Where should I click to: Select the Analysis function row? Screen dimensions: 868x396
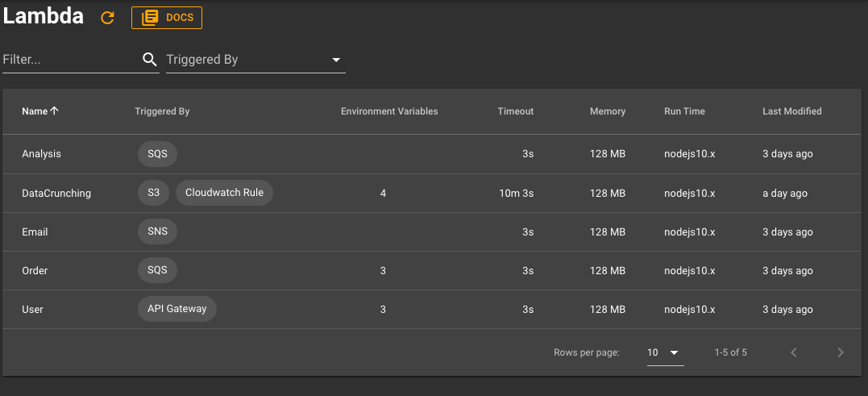pos(432,154)
